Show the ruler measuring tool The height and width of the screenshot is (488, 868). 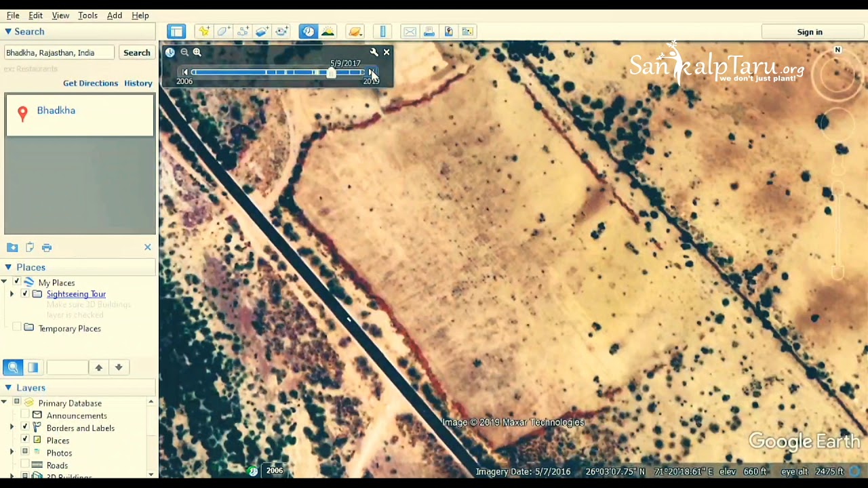coord(382,31)
